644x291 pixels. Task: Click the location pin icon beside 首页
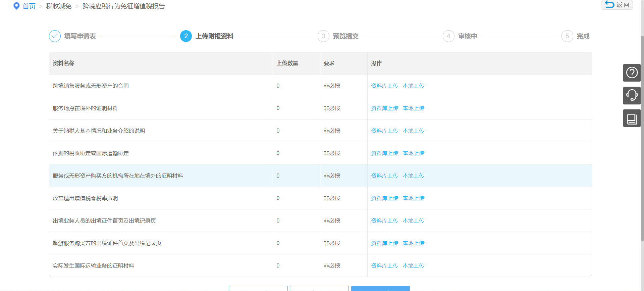(16, 6)
